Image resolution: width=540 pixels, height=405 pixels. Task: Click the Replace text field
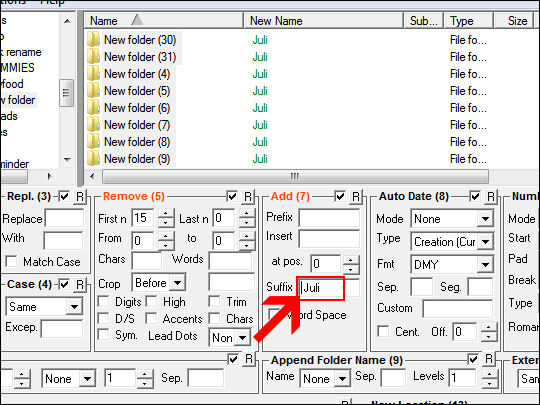point(64,218)
